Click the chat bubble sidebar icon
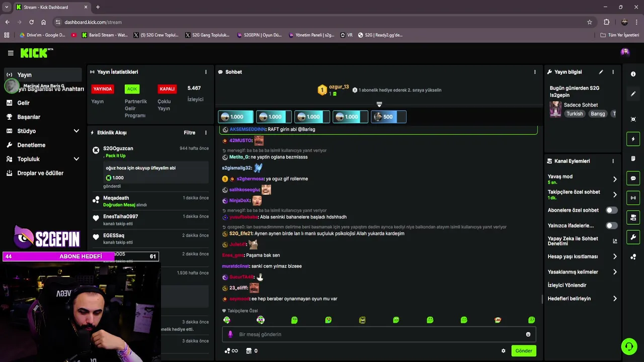 (x=633, y=178)
